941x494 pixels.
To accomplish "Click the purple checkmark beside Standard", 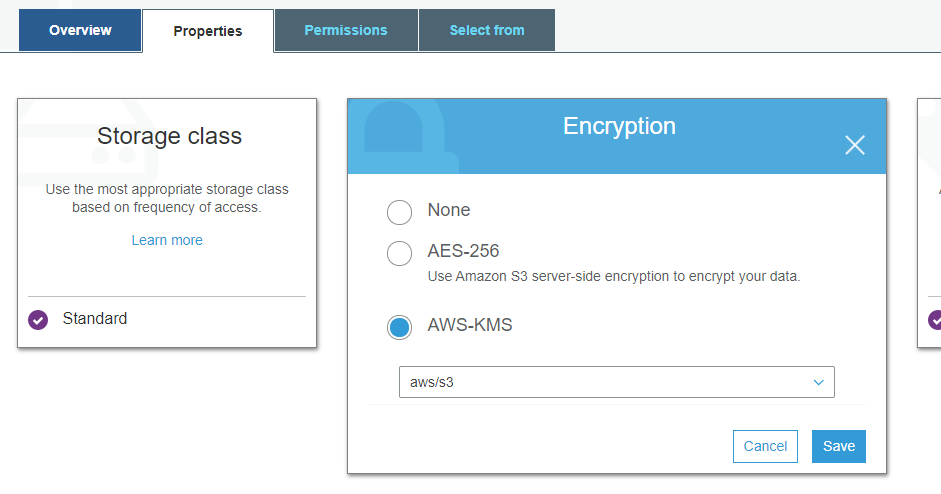I will (38, 320).
